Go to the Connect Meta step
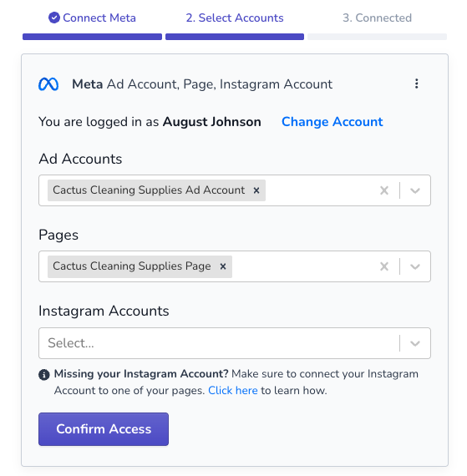This screenshot has width=467, height=476. click(x=92, y=18)
